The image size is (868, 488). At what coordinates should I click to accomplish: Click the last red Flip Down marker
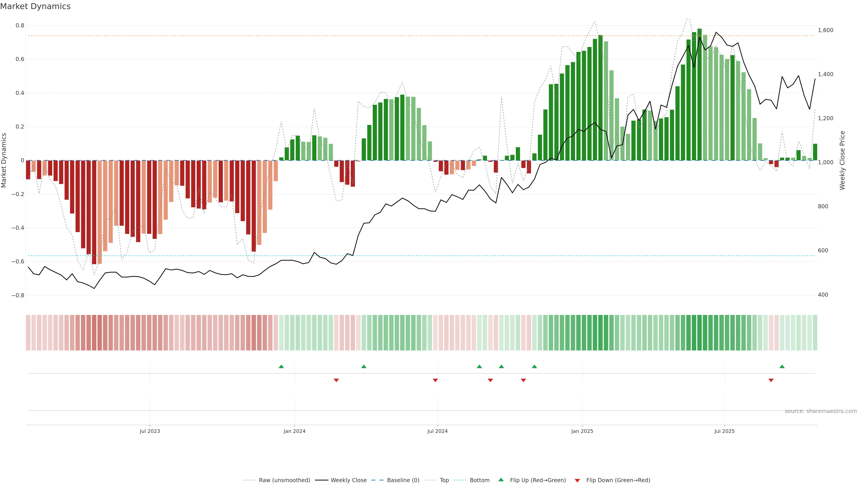pos(771,380)
